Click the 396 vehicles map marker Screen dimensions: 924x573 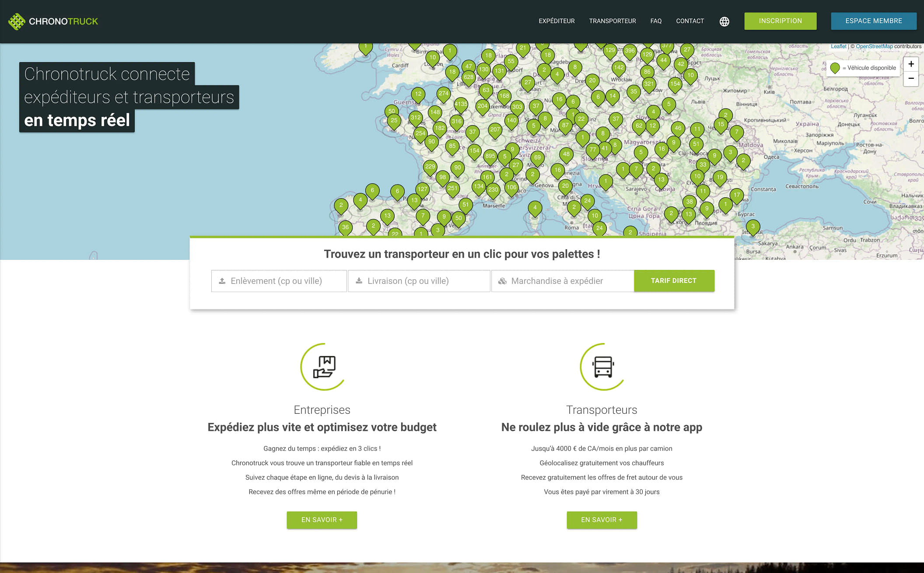coord(630,51)
